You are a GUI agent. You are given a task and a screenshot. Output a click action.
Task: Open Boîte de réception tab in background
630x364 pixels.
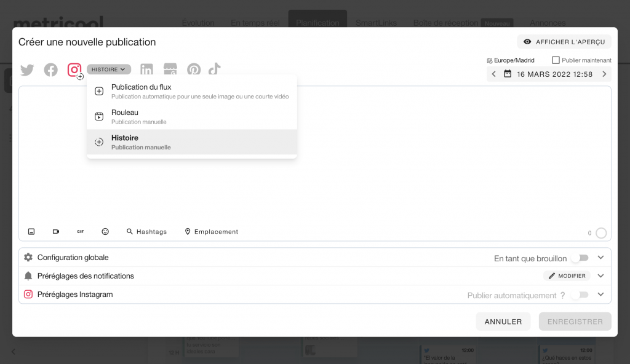pyautogui.click(x=445, y=23)
